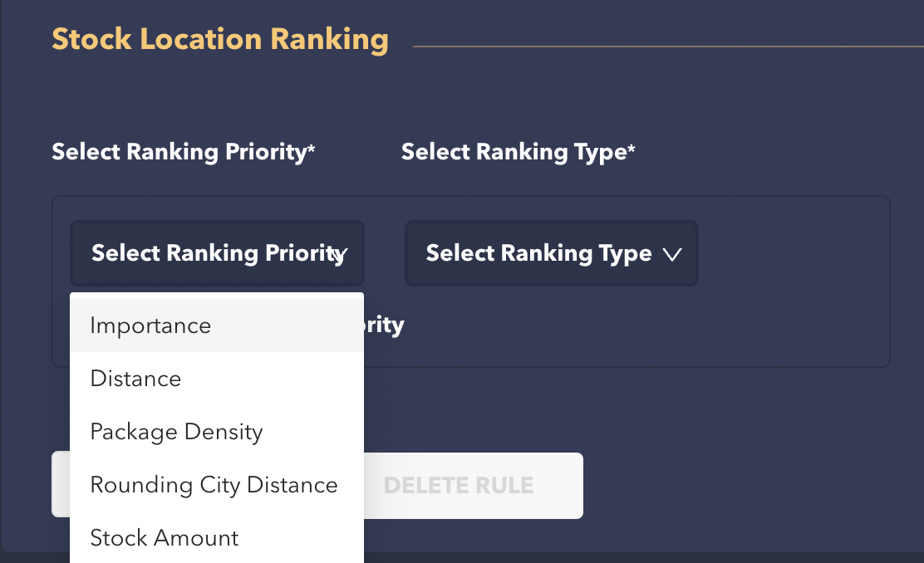Image resolution: width=924 pixels, height=563 pixels.
Task: Pick Package Density in the dropdown list
Action: 176,432
